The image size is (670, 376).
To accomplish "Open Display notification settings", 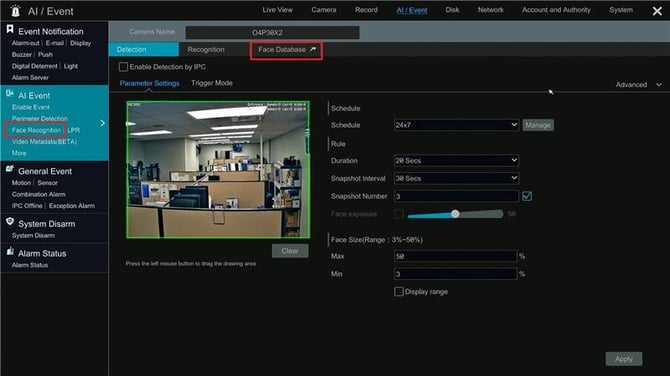I will 80,43.
